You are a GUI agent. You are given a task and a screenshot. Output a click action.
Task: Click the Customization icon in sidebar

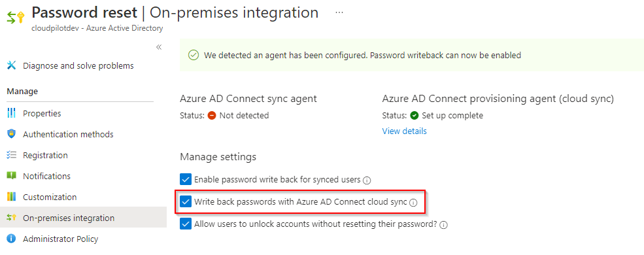(x=12, y=197)
